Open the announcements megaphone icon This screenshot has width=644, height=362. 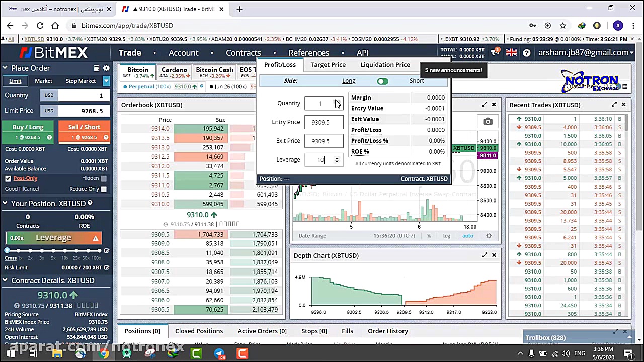click(495, 52)
